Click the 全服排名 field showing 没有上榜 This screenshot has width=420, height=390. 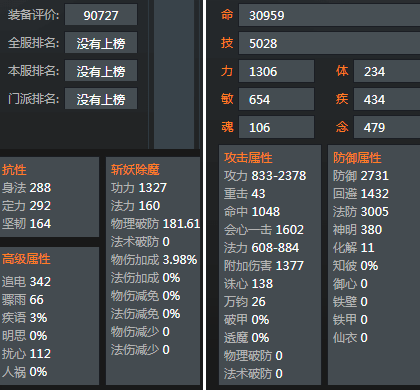coord(101,43)
